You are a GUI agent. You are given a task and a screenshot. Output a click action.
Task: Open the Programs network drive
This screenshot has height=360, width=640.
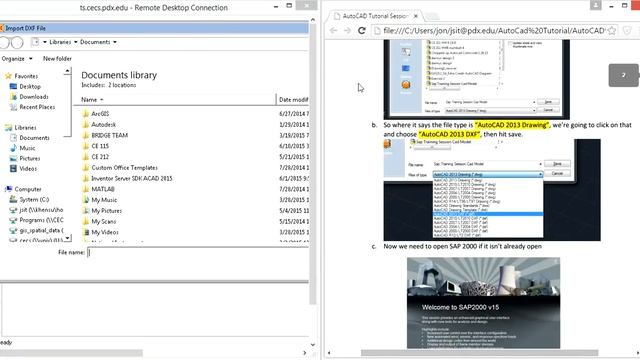pos(41,220)
